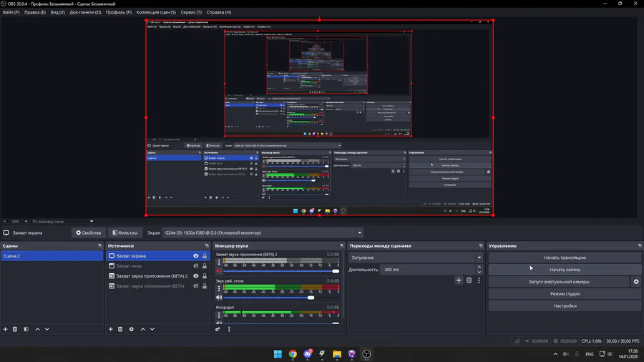
Task: Unmute Захват звука приложения (БЕТА) 2 channel
Action: 219,271
